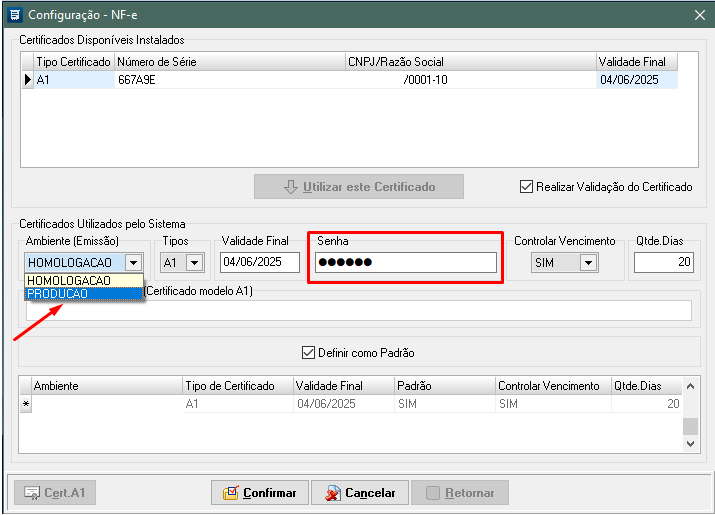Close the Configuração NF-e window
The width and height of the screenshot is (715, 515).
pos(698,15)
